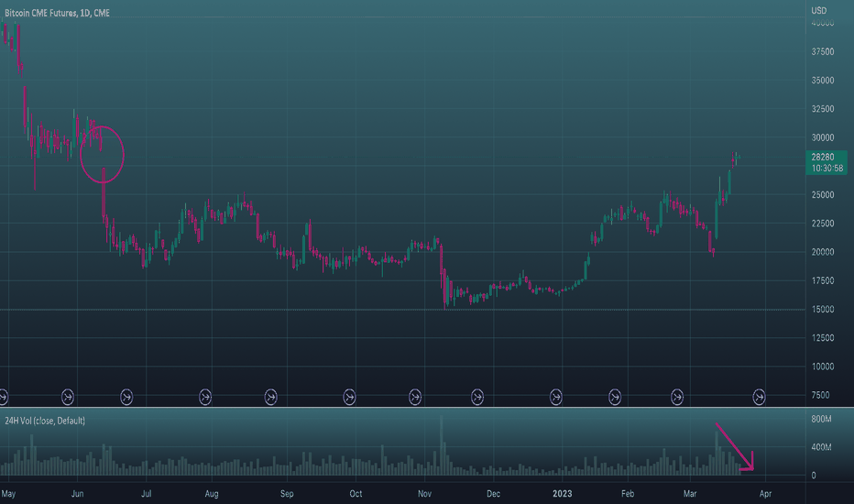The height and width of the screenshot is (504, 854).
Task: Click the bar countdown timer 10:30:58
Action: 827,169
